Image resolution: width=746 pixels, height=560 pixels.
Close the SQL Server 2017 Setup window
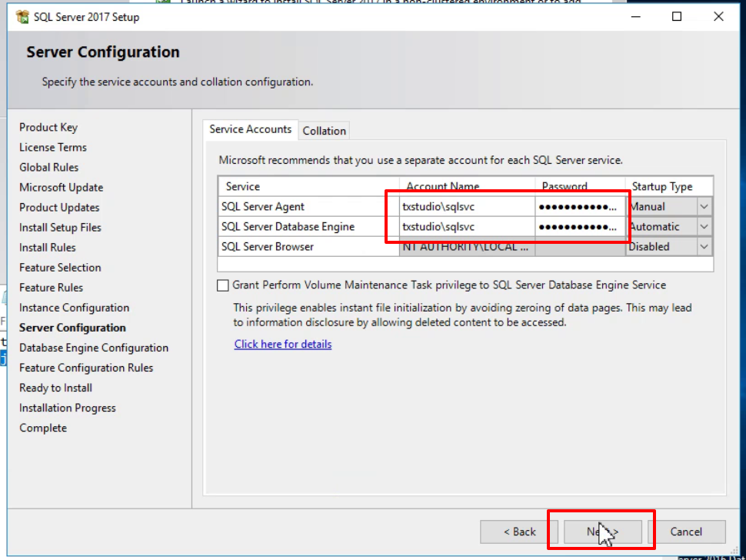pyautogui.click(x=718, y=17)
